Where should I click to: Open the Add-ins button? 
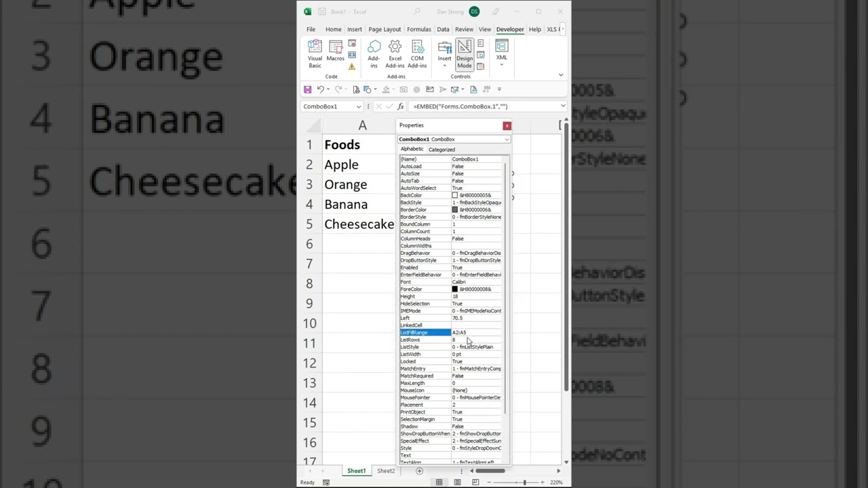(374, 54)
